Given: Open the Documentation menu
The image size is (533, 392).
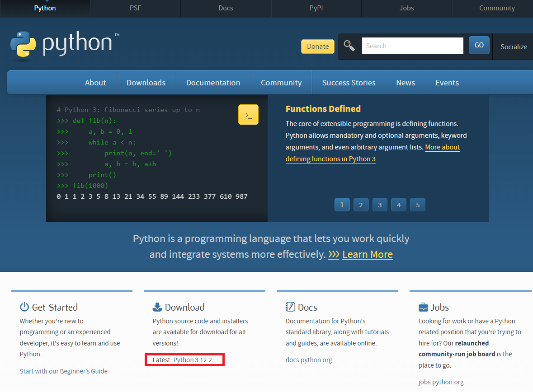Looking at the screenshot, I should (213, 83).
